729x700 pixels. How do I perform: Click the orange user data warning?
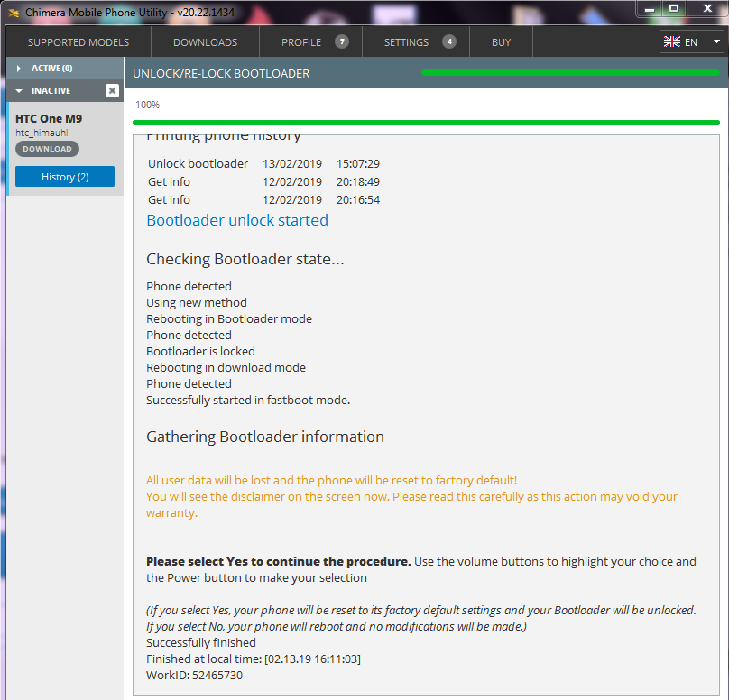point(411,496)
